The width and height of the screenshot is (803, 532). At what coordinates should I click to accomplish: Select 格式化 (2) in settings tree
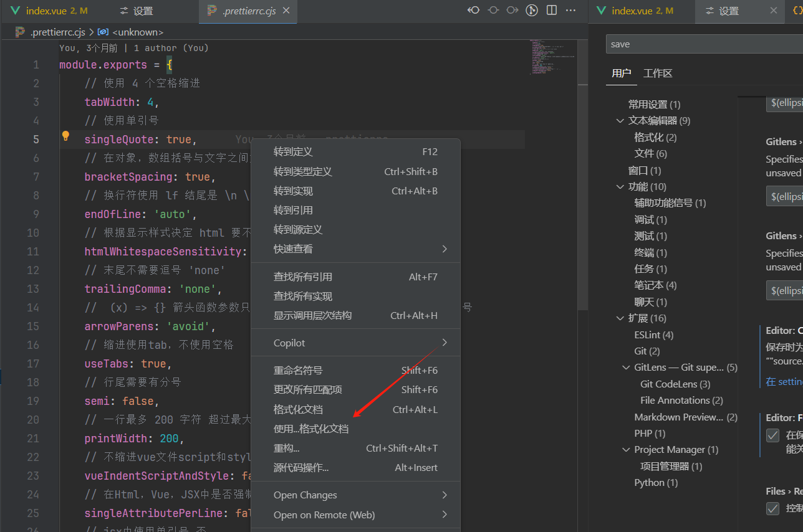point(655,137)
